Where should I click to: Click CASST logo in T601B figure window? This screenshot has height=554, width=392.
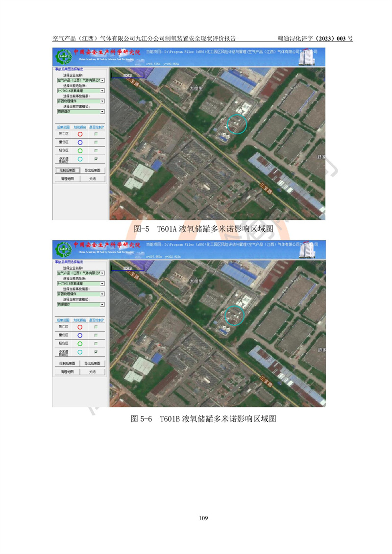click(63, 248)
